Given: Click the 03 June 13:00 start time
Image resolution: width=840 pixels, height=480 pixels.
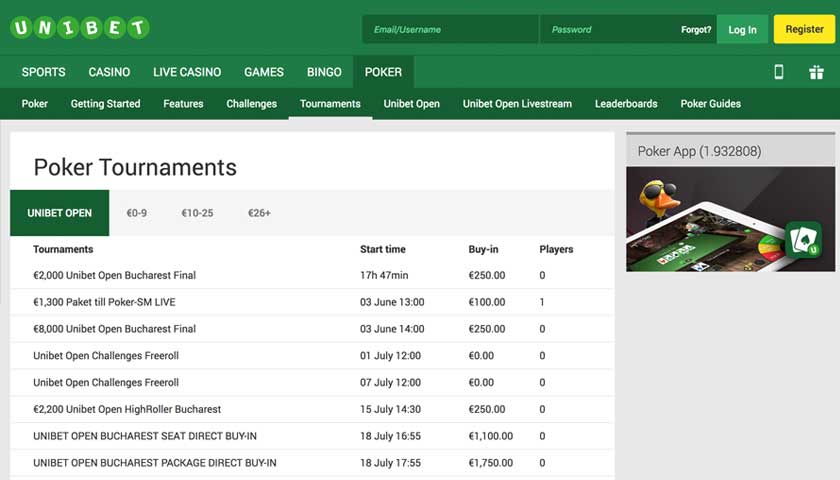Looking at the screenshot, I should pos(392,302).
